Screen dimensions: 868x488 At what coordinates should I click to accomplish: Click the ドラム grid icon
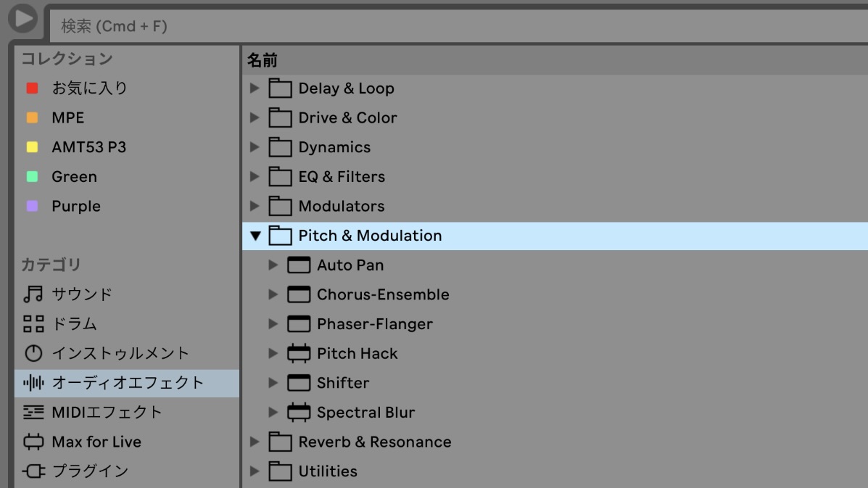(x=33, y=323)
